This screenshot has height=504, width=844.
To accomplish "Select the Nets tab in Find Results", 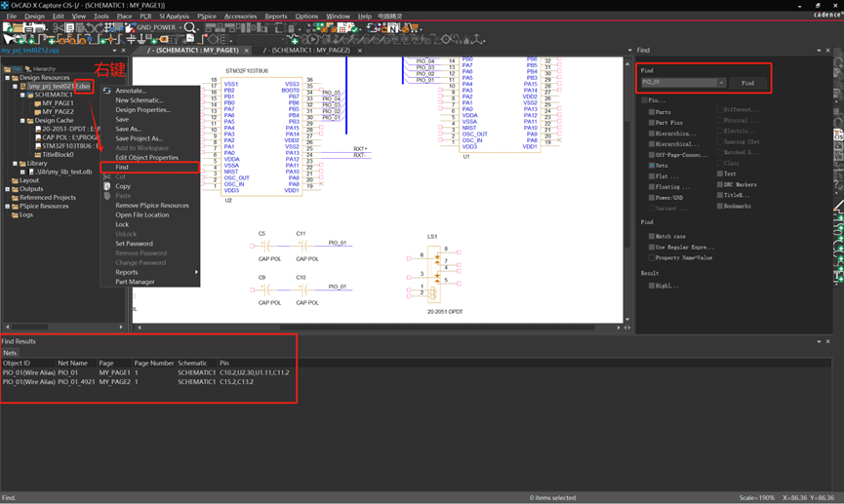I will pyautogui.click(x=10, y=353).
